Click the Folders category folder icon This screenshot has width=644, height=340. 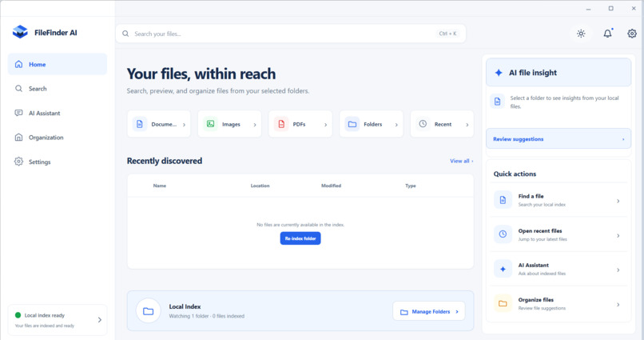(x=352, y=124)
